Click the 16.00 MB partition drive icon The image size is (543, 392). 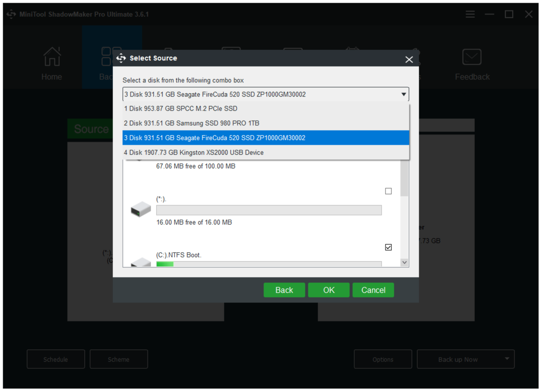point(140,209)
